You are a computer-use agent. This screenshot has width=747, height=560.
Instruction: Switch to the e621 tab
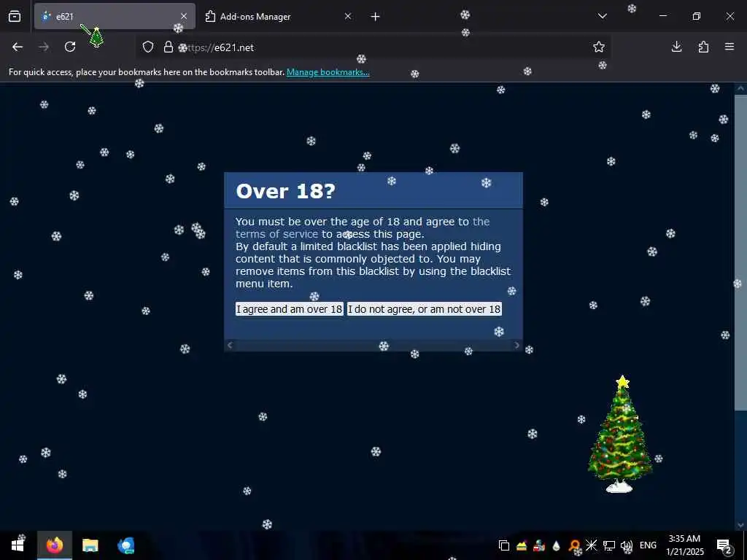point(115,16)
